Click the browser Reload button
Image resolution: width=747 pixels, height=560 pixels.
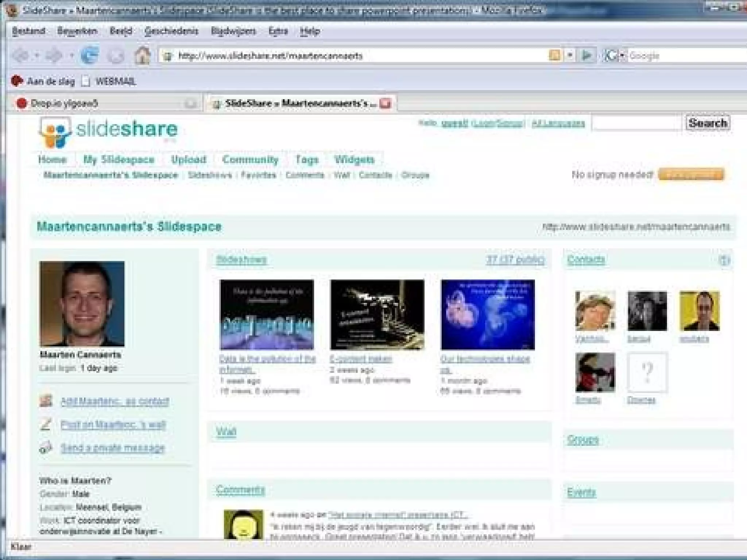click(89, 56)
